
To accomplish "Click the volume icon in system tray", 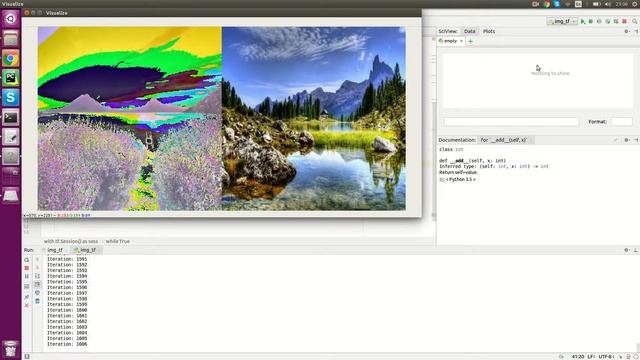I will pyautogui.click(x=607, y=4).
